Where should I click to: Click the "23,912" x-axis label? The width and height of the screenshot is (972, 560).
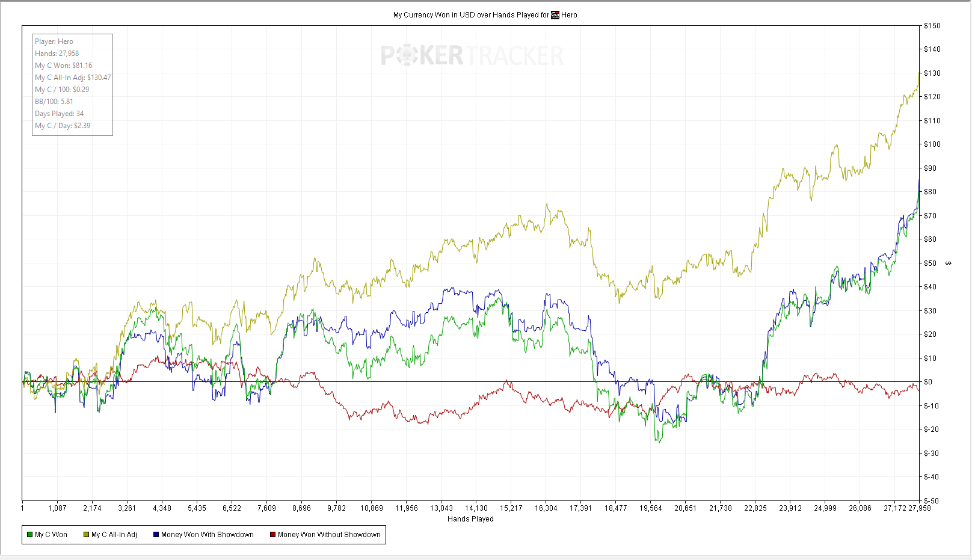click(x=790, y=508)
